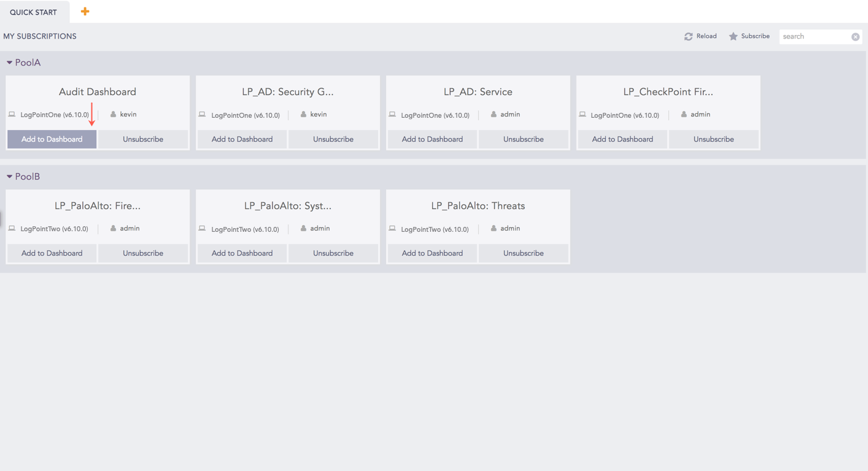Click the LogPointTwo computer icon on LP_PaloAlto: Threats

click(392, 229)
